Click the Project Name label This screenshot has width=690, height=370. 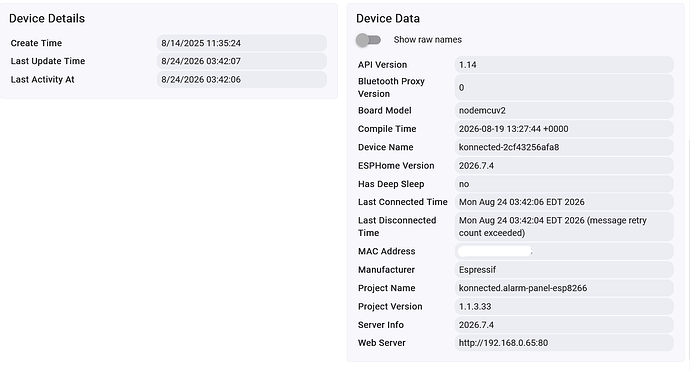click(386, 288)
